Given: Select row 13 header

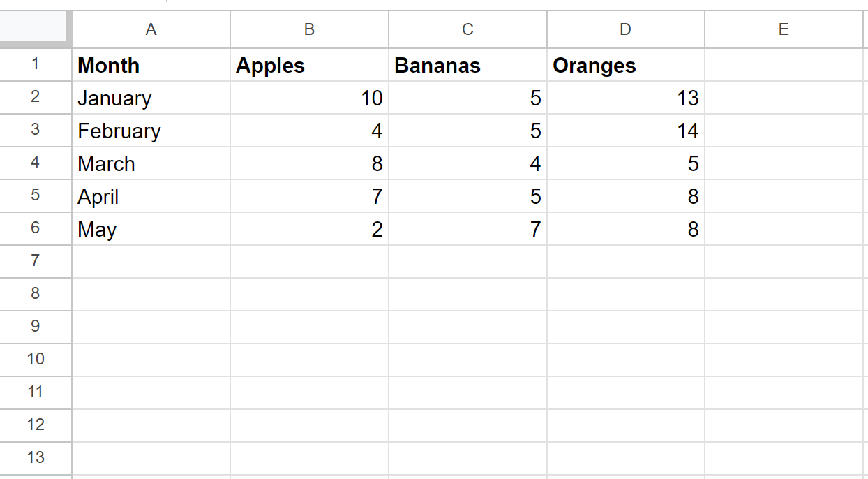Looking at the screenshot, I should (x=36, y=458).
